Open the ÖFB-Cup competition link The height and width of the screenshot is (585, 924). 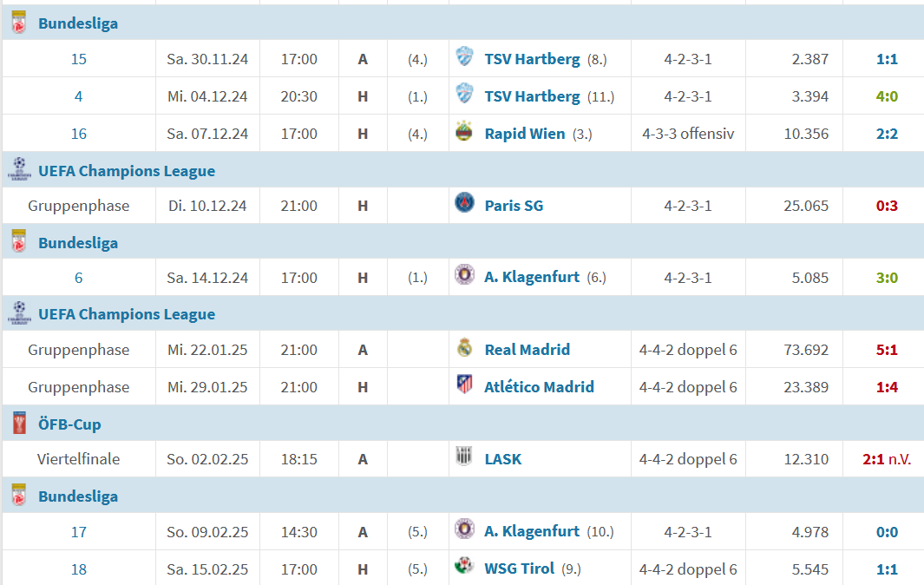[x=69, y=424]
